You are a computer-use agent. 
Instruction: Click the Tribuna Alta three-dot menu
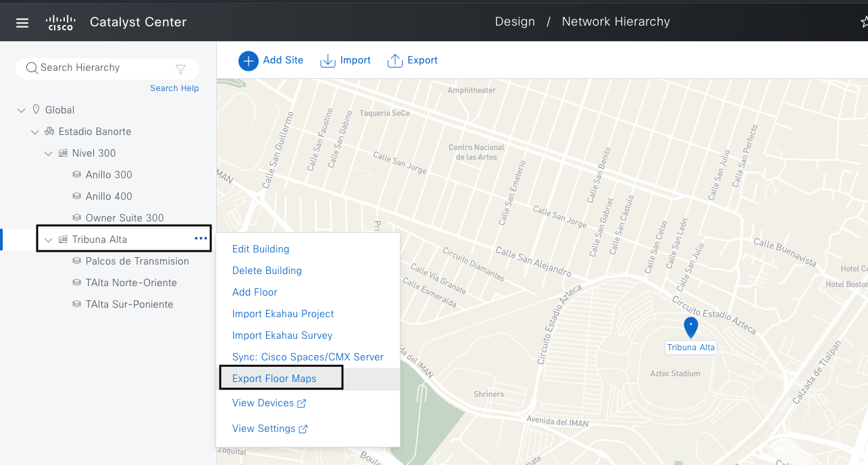point(201,238)
